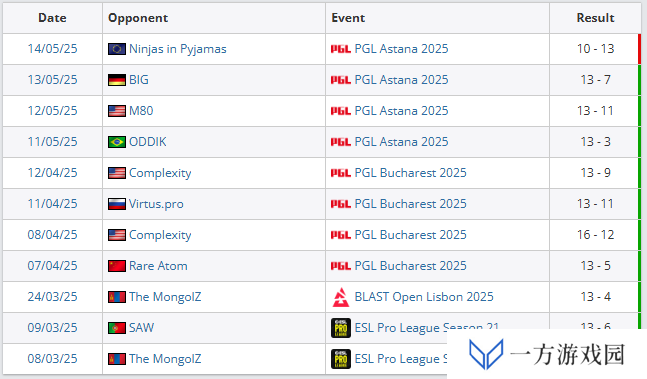
Task: Click the Portugal flag next to SAW
Action: (x=117, y=328)
